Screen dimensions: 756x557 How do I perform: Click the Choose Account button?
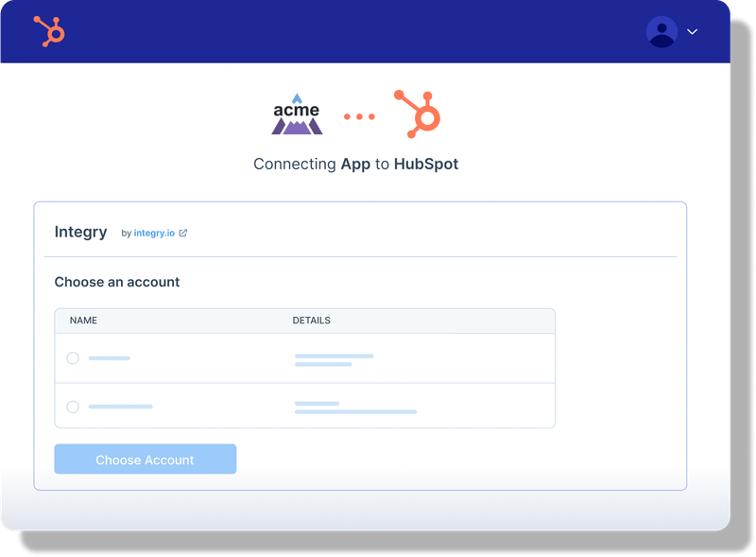click(x=146, y=459)
